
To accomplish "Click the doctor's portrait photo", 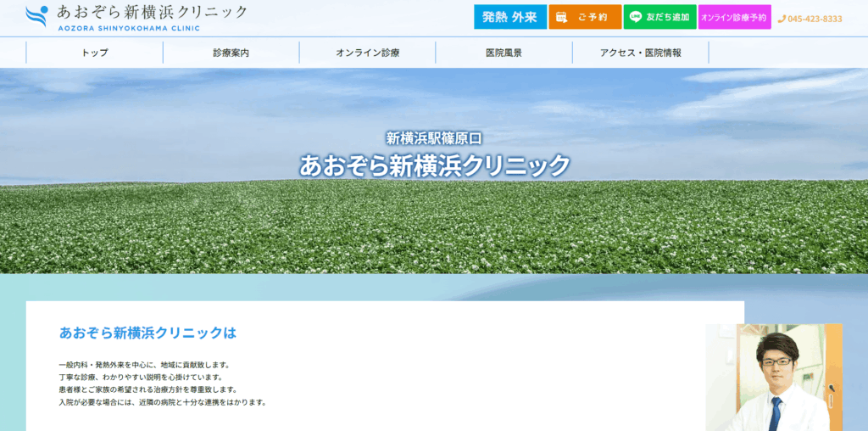I will point(773,378).
